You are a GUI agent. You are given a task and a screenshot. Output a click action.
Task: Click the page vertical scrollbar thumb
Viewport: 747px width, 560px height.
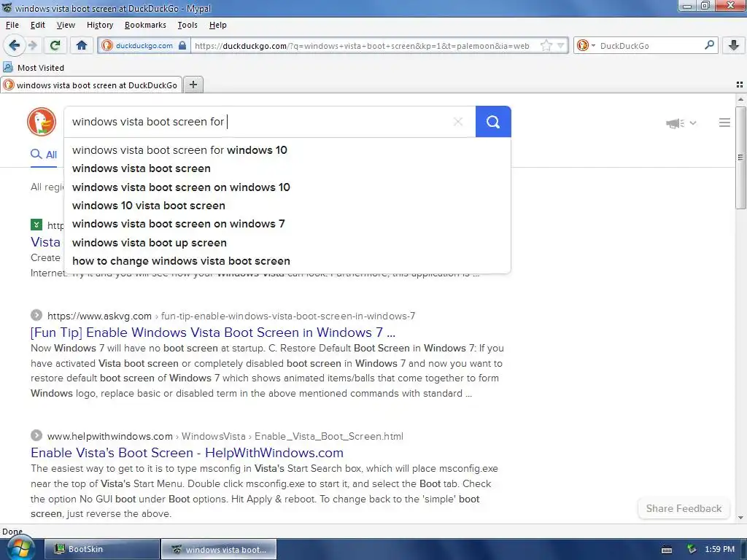tap(740, 157)
